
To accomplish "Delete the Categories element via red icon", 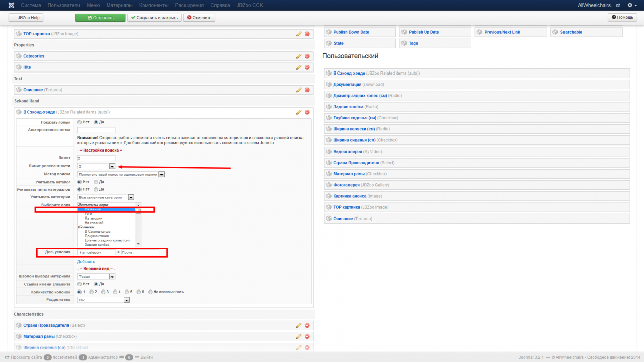I will pyautogui.click(x=307, y=56).
